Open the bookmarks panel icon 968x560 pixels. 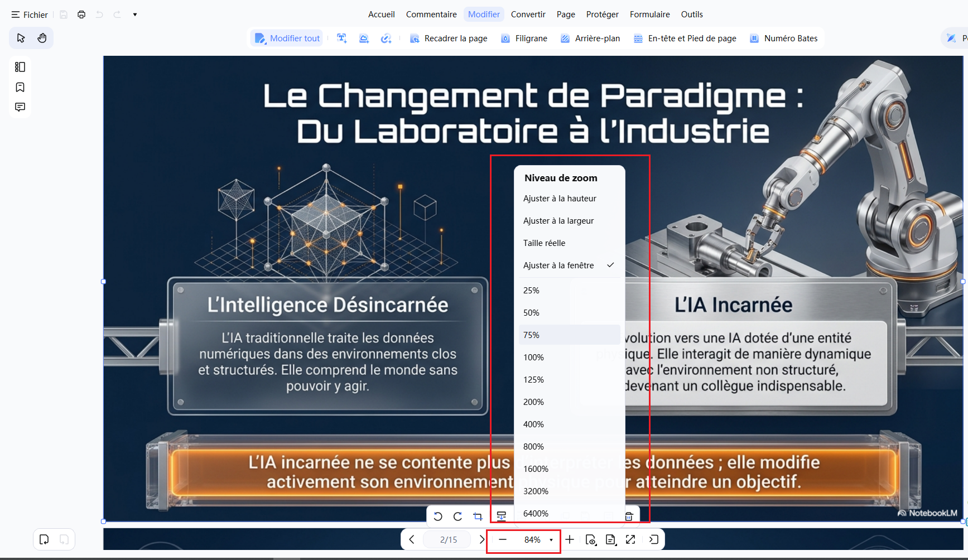tap(20, 87)
